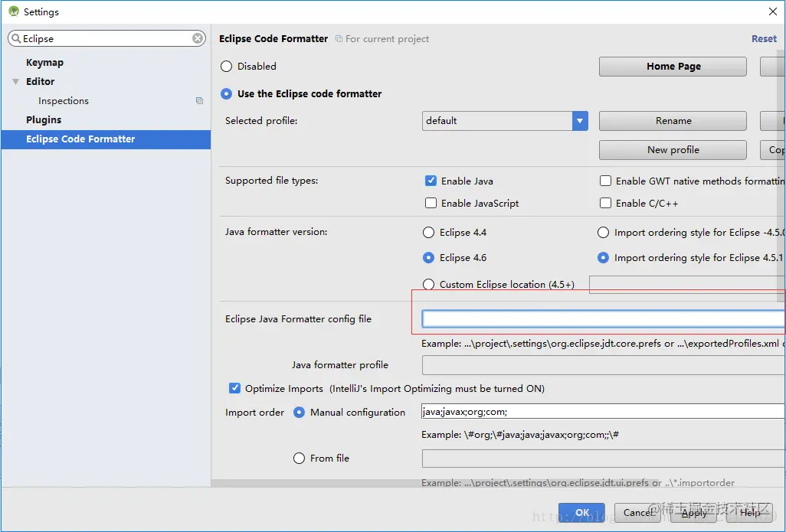This screenshot has height=532, width=786.
Task: Click the New profile button
Action: coord(673,150)
